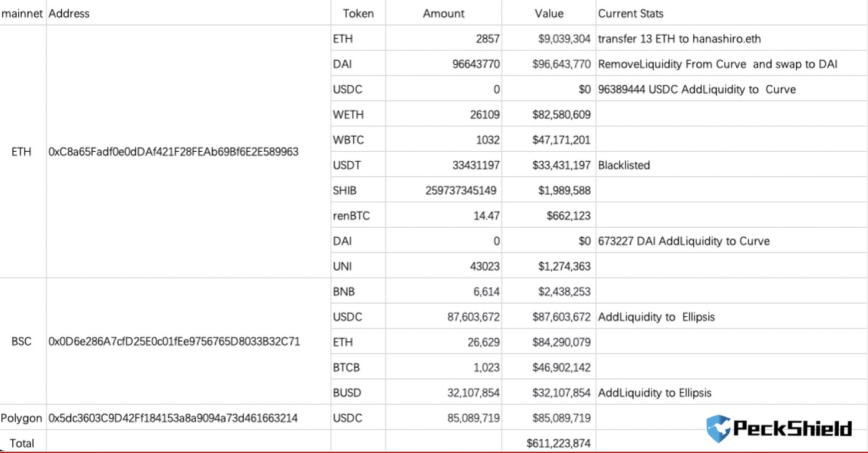This screenshot has height=453, width=868.
Task: Select the WBTC token cell
Action: tap(348, 140)
